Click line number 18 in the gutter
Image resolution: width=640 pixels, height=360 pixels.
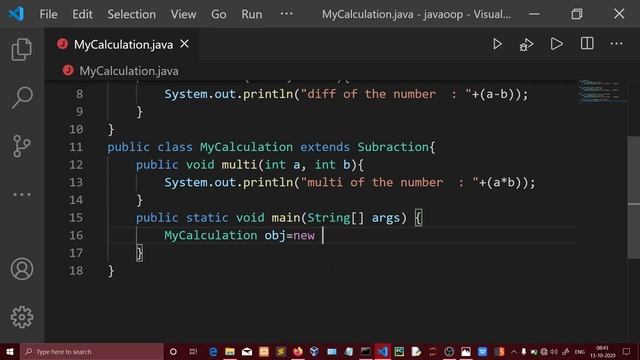(x=76, y=271)
